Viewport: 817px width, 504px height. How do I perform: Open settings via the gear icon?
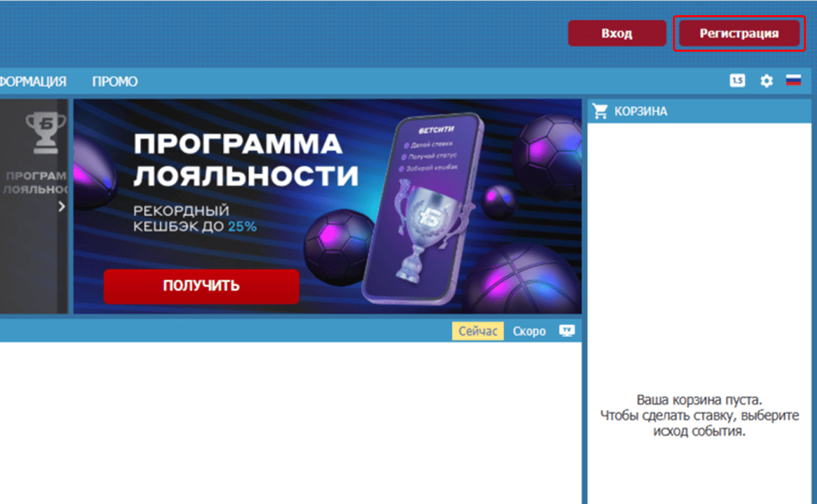point(766,81)
